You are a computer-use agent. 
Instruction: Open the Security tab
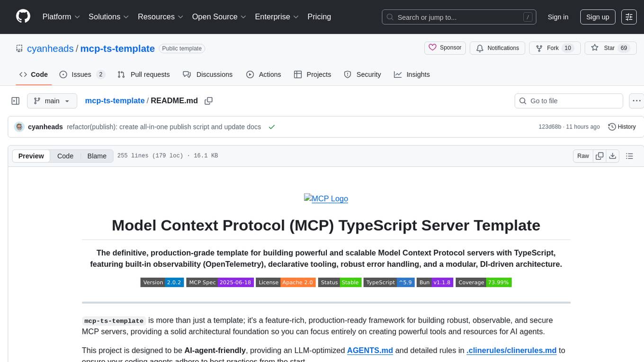click(362, 74)
